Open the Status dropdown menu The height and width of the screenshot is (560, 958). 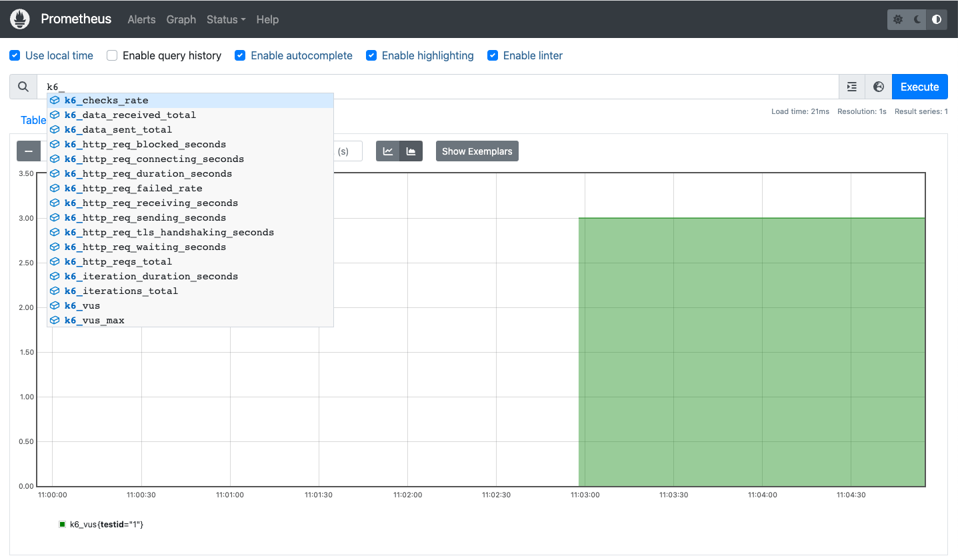coord(225,19)
